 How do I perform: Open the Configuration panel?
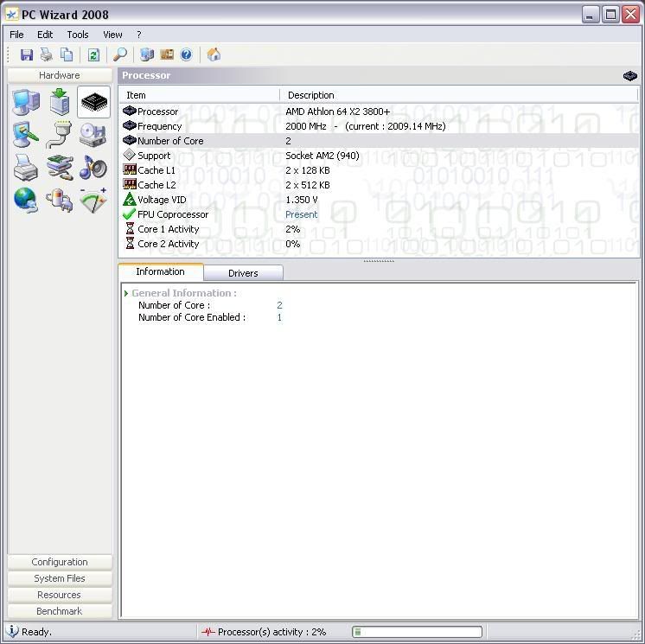point(60,562)
